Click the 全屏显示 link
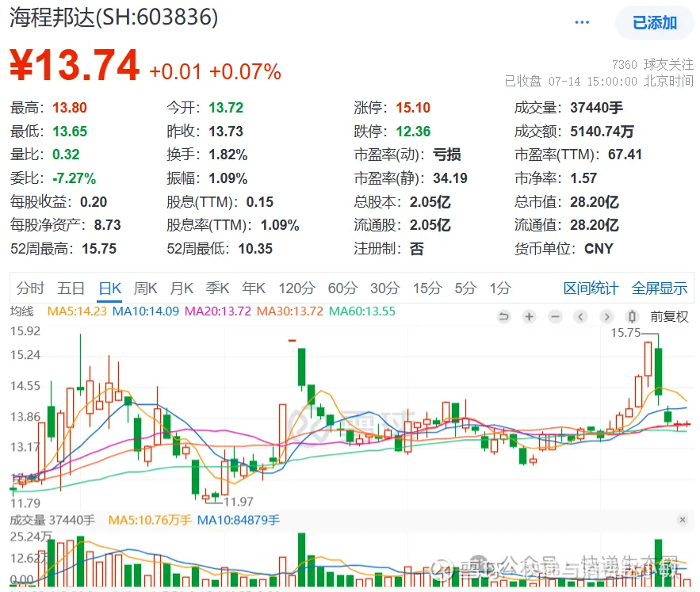 [660, 288]
